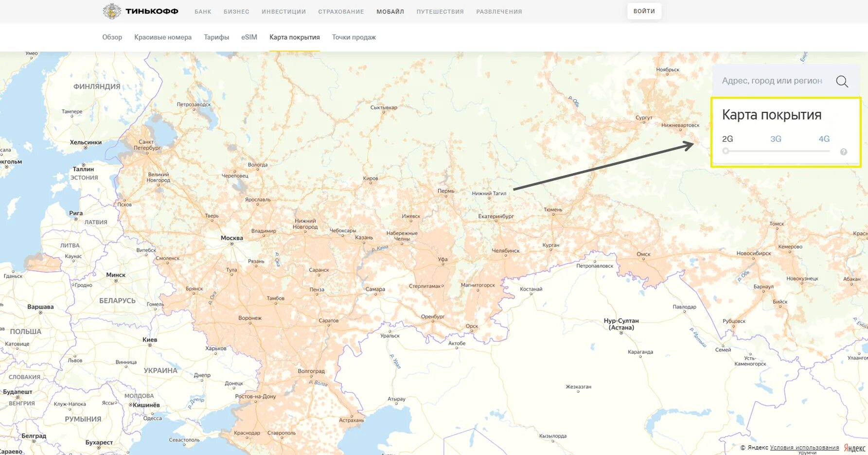Click Нур-Султан (Астана) label on the map

(621, 324)
